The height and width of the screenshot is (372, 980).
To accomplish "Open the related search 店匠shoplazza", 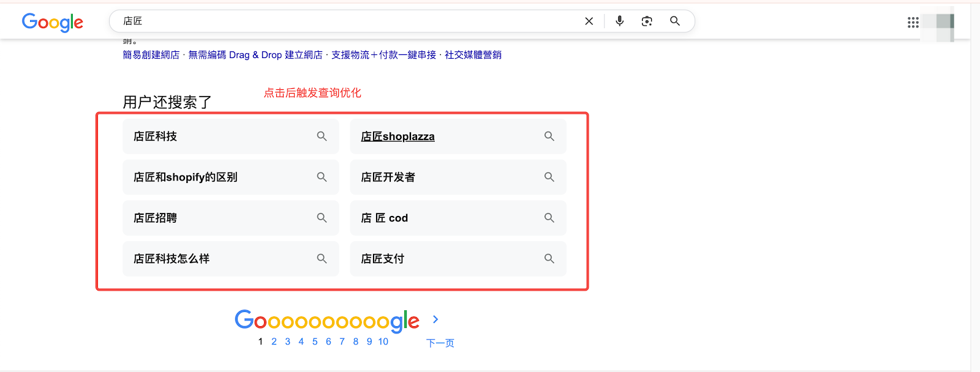I will coord(458,136).
